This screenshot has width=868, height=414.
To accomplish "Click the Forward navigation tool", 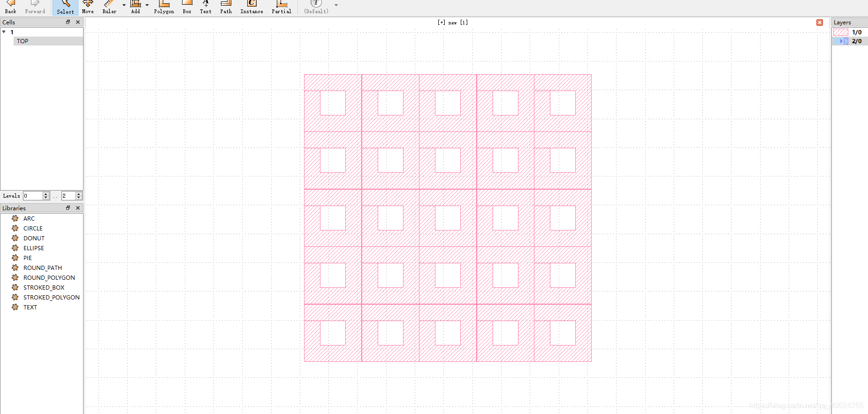I will coord(35,7).
